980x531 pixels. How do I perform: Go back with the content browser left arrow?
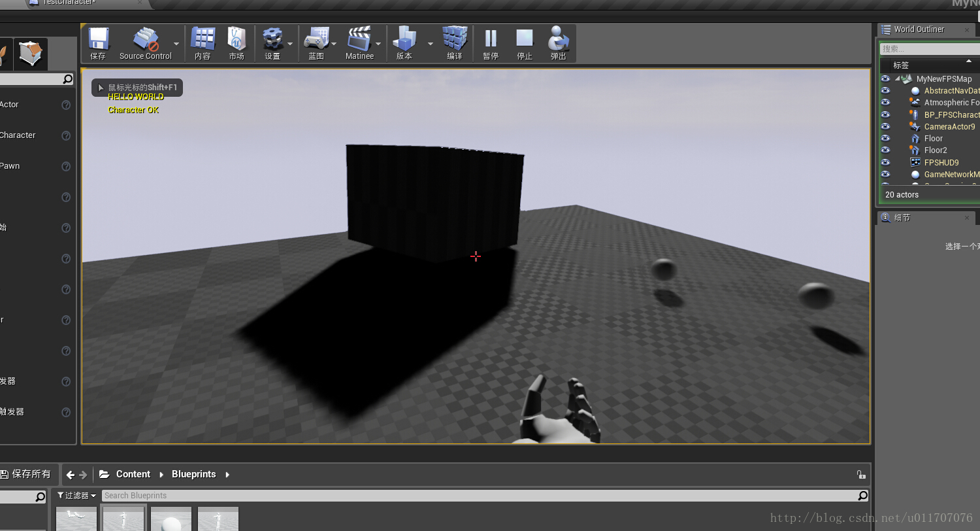(x=71, y=475)
